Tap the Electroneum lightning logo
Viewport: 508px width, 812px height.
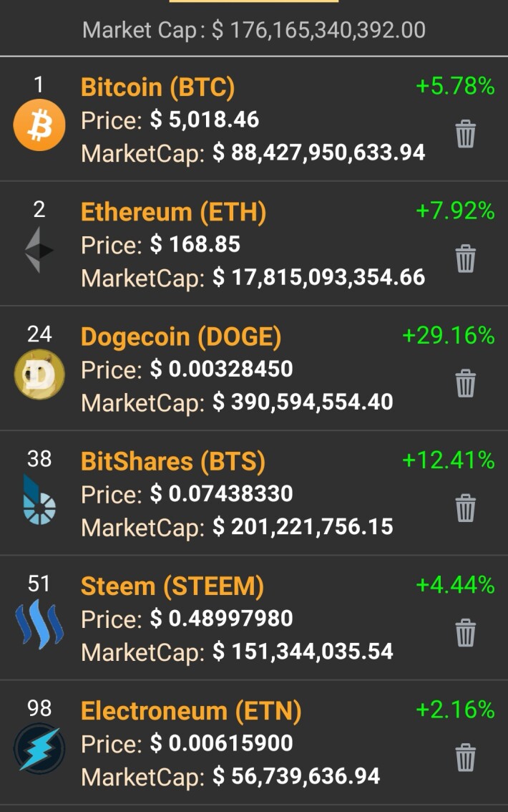pos(39,749)
